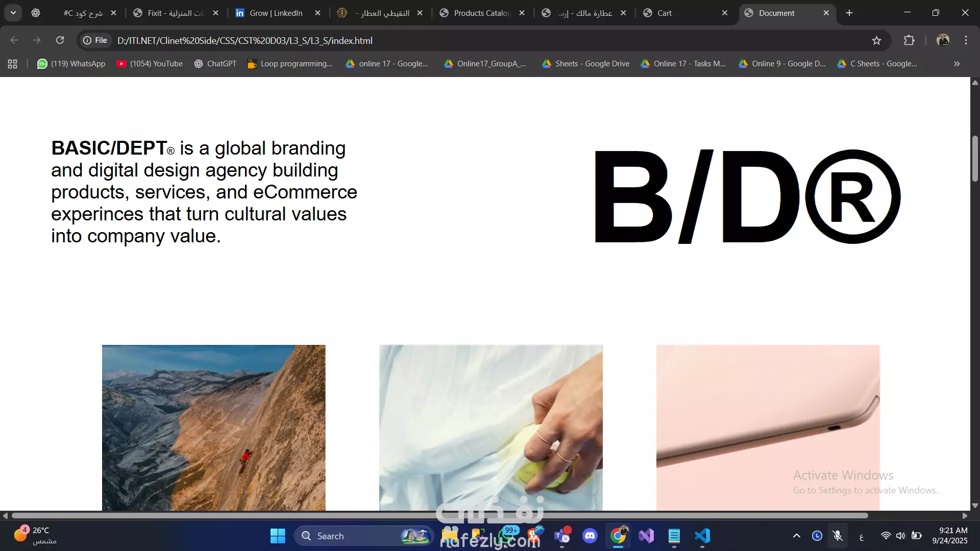Click the mountain climber image

click(213, 428)
